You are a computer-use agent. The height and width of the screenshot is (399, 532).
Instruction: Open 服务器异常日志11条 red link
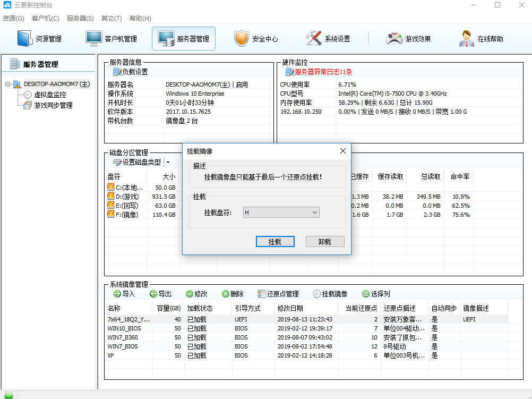(323, 72)
